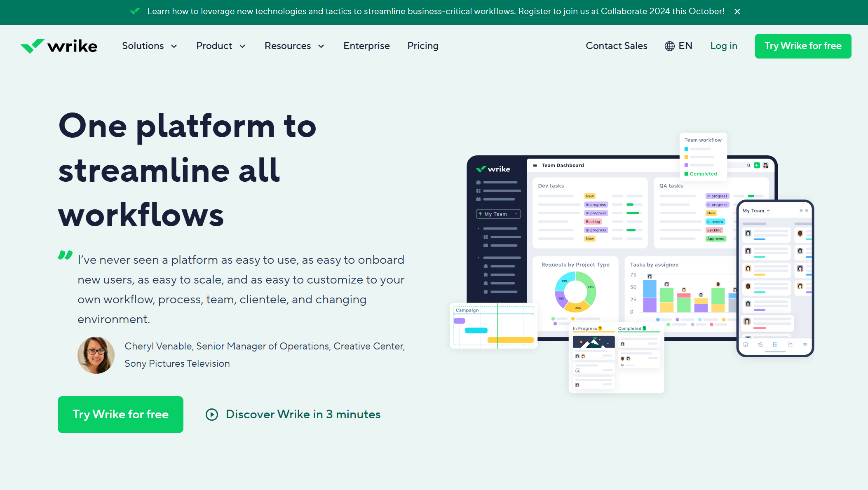The image size is (868, 490).
Task: Click the dashboard green plus icon
Action: click(x=757, y=165)
